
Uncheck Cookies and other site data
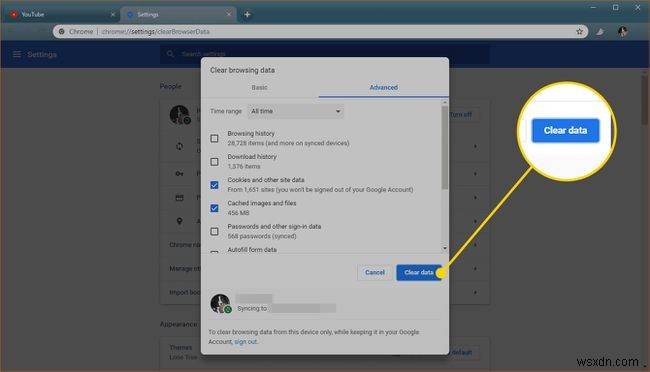tap(214, 185)
